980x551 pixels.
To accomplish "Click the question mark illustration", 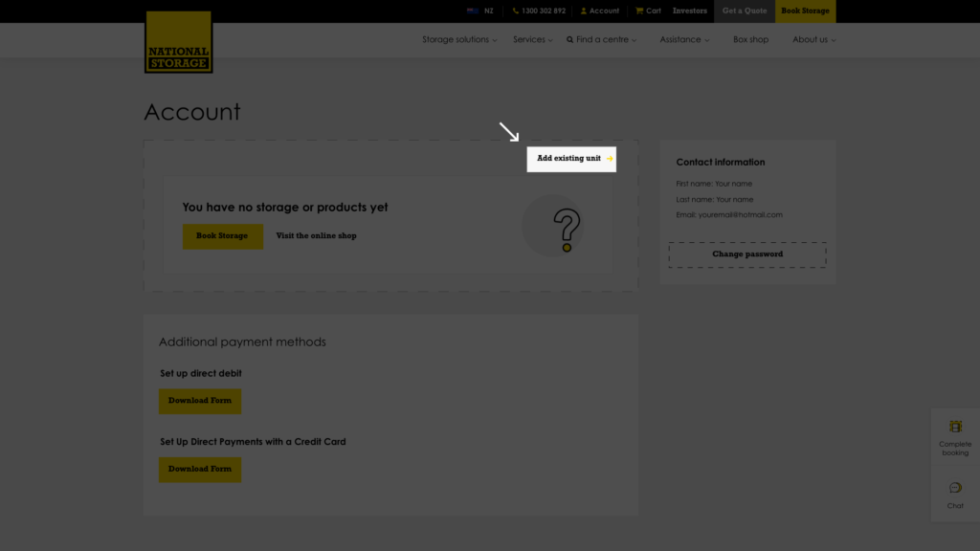I will [553, 226].
